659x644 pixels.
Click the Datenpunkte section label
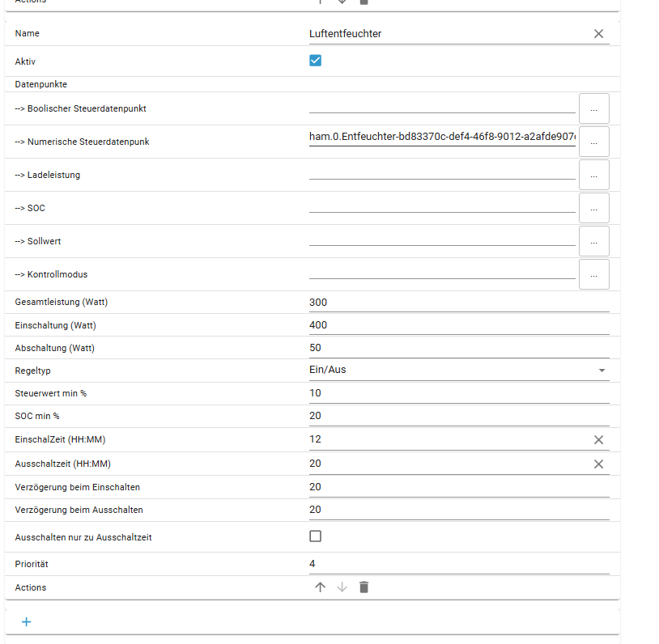[40, 84]
